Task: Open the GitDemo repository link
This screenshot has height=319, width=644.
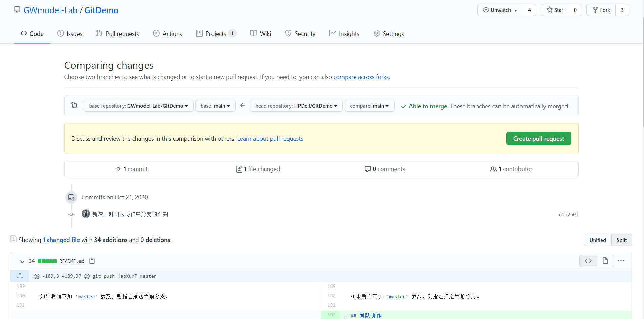Action: [101, 10]
